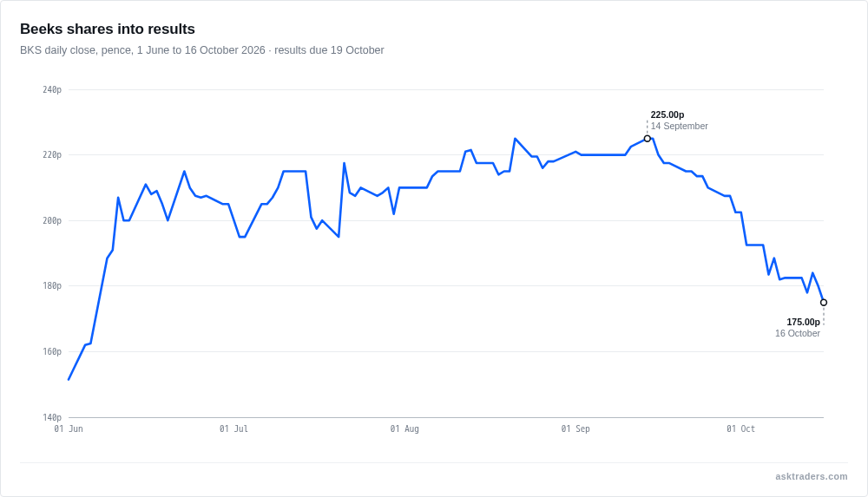Click the '240p' y-axis label
This screenshot has width=868, height=497.
point(52,89)
